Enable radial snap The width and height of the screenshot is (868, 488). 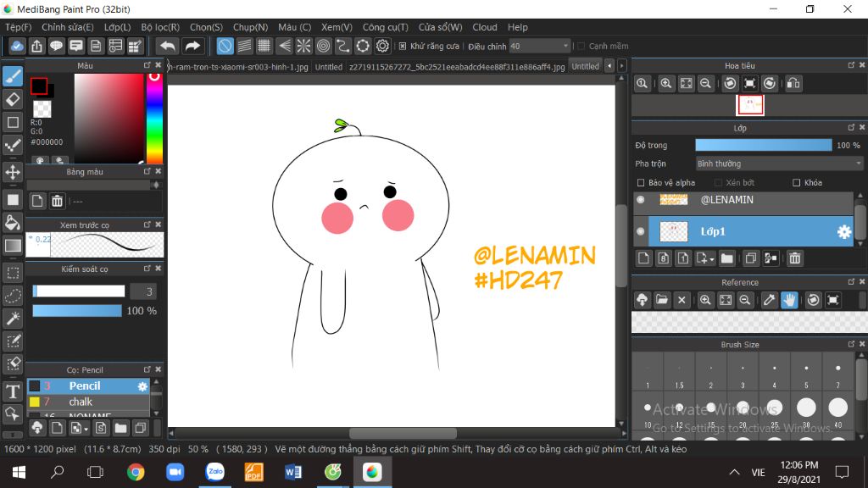[x=304, y=46]
